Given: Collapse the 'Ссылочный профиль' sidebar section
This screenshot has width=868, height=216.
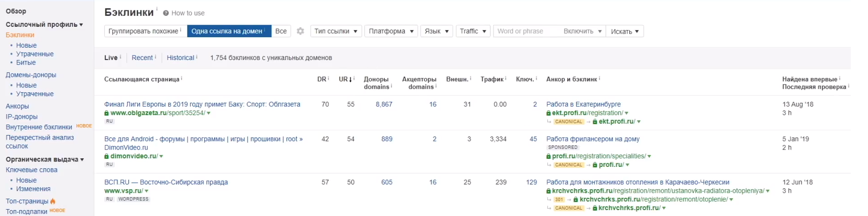Looking at the screenshot, I should pos(44,25).
